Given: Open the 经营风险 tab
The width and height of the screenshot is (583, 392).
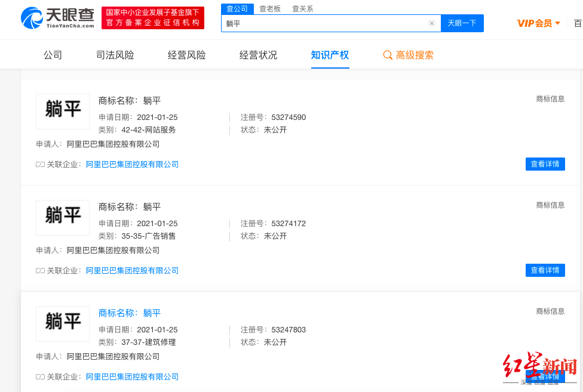Looking at the screenshot, I should tap(186, 55).
